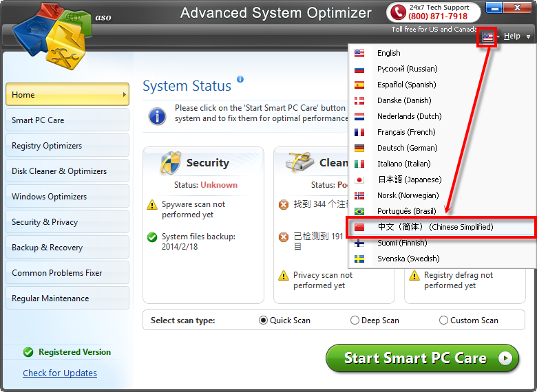The width and height of the screenshot is (537, 392).
Task: Click the tech support phone icon
Action: click(398, 12)
